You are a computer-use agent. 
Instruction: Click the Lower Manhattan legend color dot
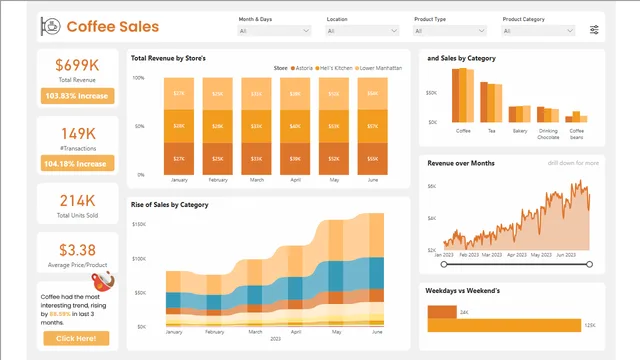357,68
